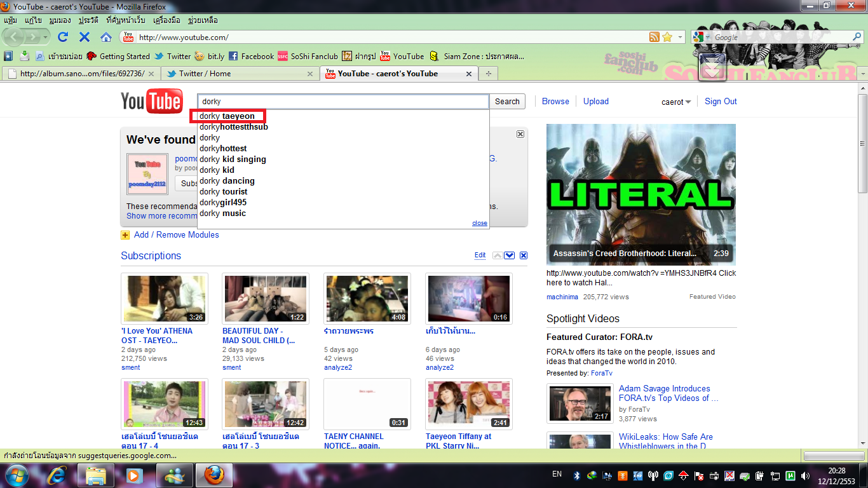Open the Facebook bookmark
This screenshot has height=488, width=868.
coord(251,56)
